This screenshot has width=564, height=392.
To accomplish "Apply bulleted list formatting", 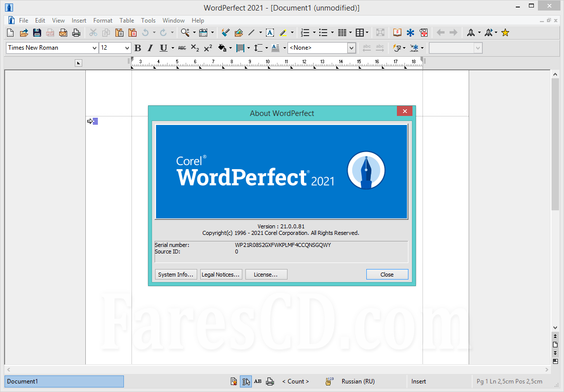I will click(x=323, y=33).
